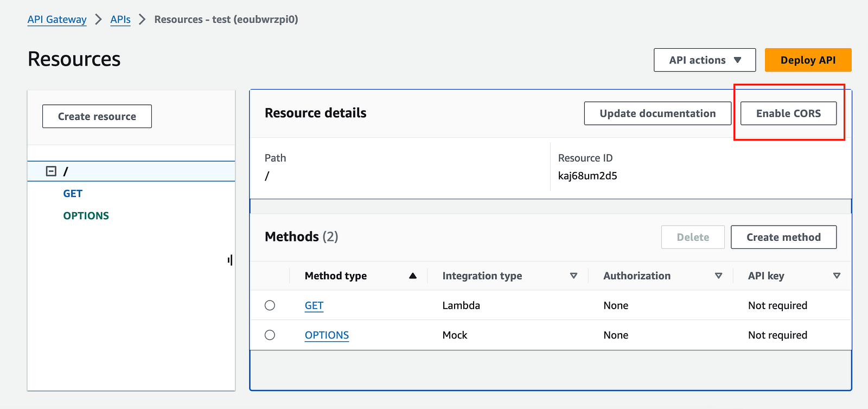Go to the APIs breadcrumb link
The width and height of the screenshot is (868, 409).
click(x=120, y=20)
